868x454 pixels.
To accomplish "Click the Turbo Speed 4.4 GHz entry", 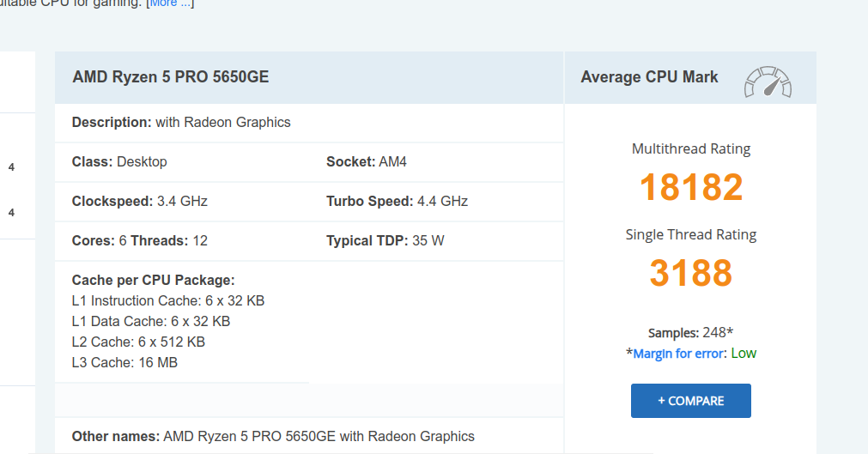I will point(397,202).
